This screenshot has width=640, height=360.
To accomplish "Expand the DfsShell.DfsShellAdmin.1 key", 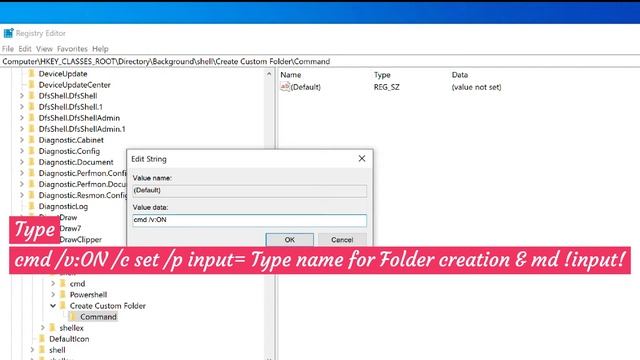I will pyautogui.click(x=22, y=129).
